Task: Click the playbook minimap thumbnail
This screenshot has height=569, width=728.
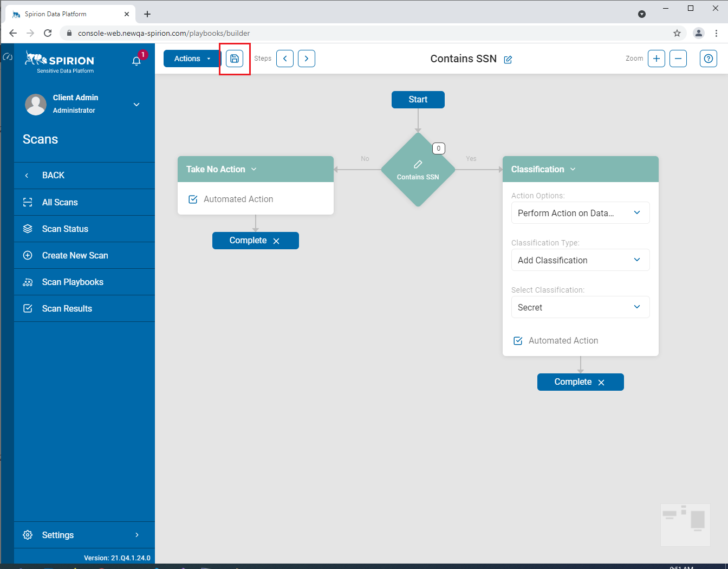Action: [x=685, y=525]
